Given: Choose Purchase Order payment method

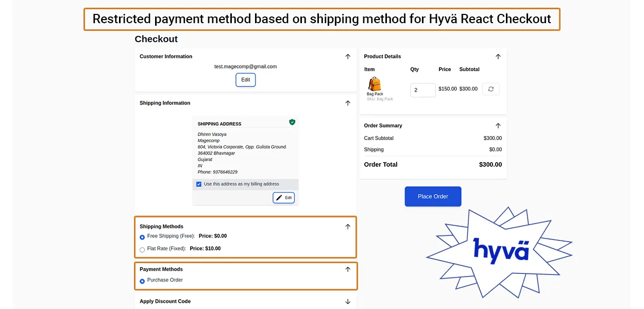Looking at the screenshot, I should tap(142, 281).
